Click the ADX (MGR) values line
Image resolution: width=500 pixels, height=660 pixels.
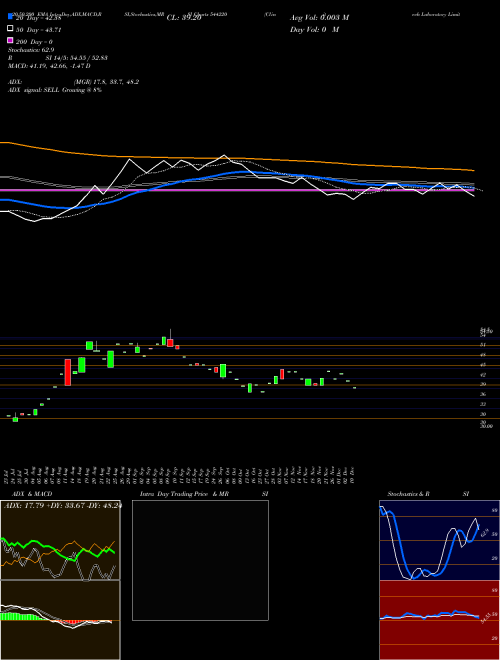(74, 82)
